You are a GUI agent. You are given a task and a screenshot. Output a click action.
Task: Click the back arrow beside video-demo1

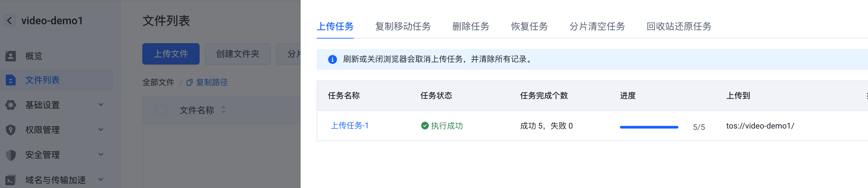(9, 21)
